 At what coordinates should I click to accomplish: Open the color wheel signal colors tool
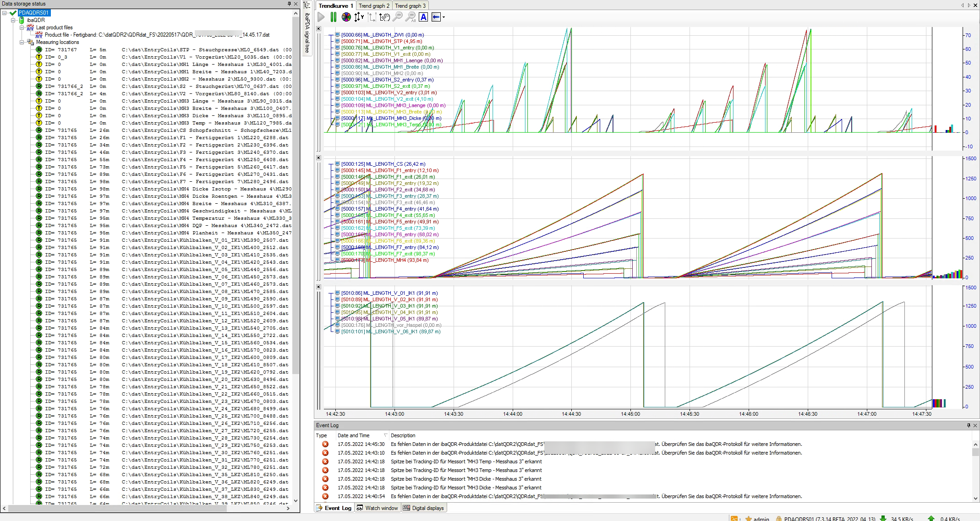coord(346,17)
